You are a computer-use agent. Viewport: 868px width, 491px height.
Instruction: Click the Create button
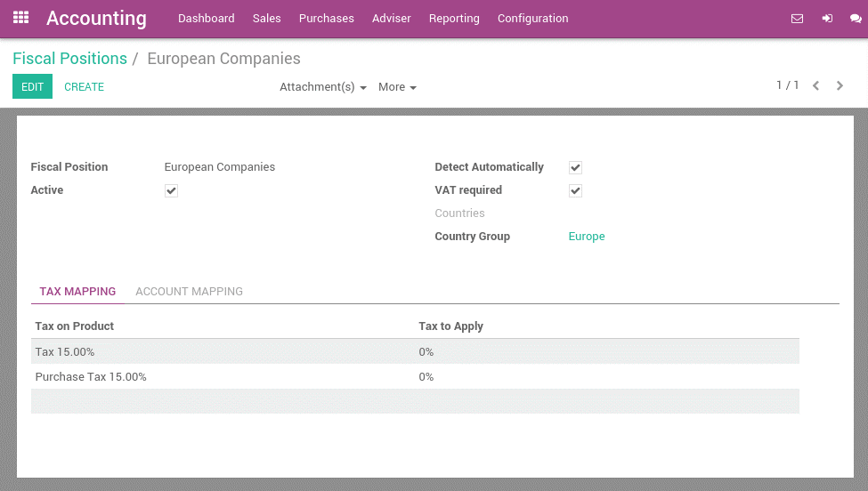point(84,87)
